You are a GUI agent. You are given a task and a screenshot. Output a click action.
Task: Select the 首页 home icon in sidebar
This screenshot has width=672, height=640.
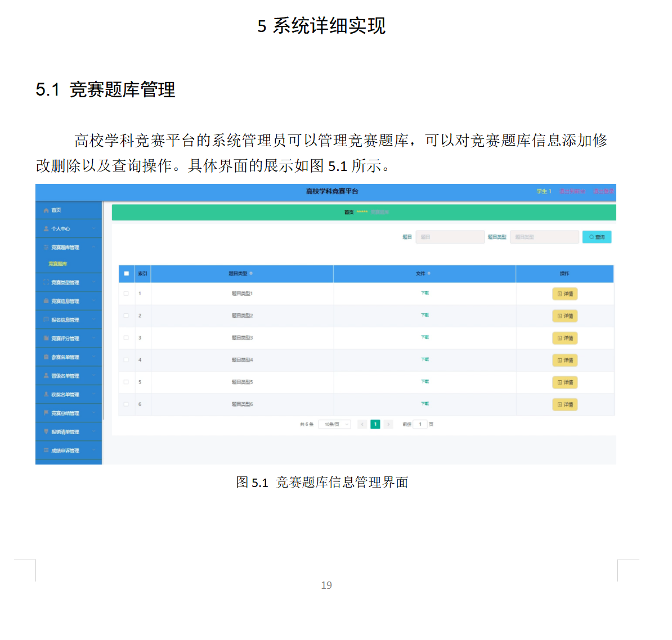point(46,210)
